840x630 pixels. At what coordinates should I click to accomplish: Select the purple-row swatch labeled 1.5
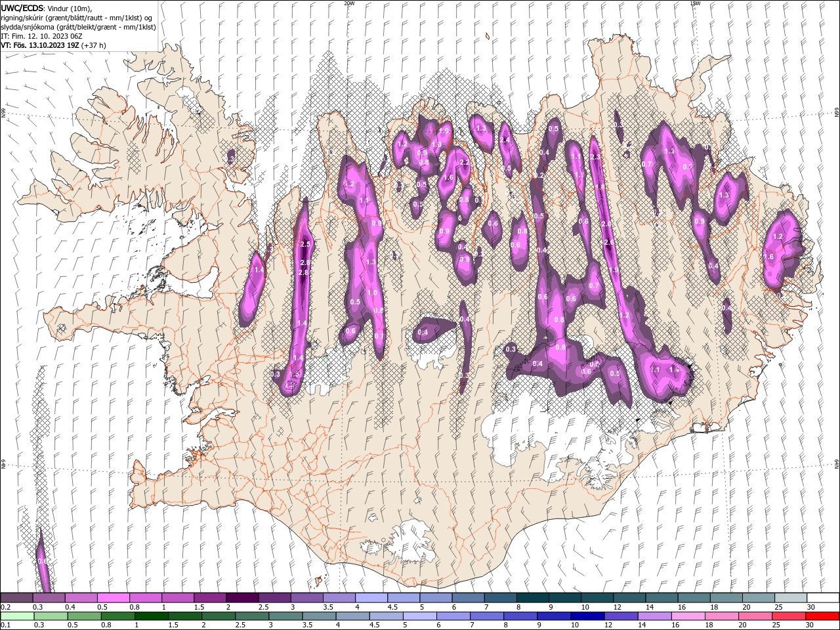pos(210,598)
